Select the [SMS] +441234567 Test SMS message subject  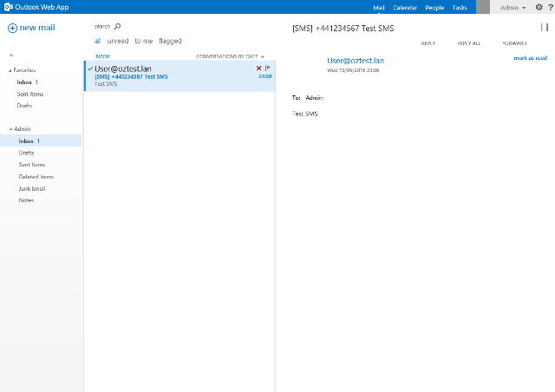pos(131,77)
